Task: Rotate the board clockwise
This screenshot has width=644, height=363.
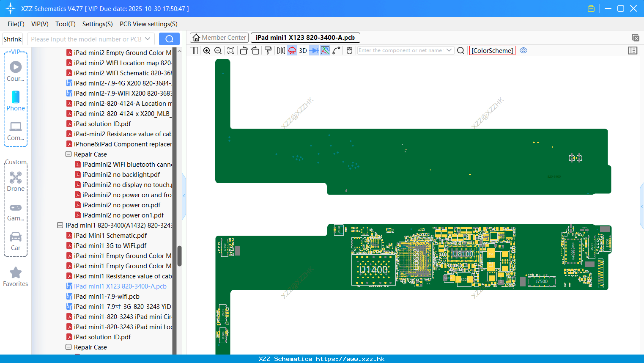Action: [x=255, y=51]
